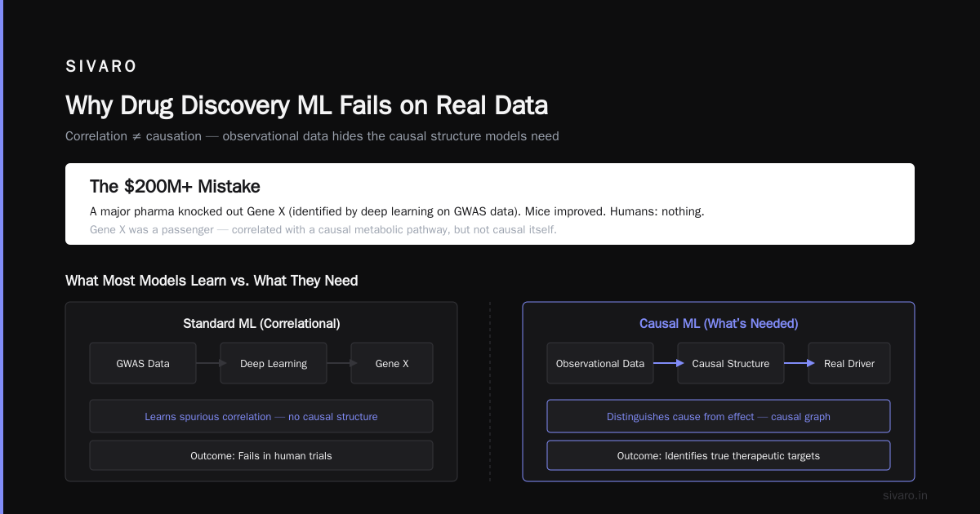Click the sentence 'A major pharma knocked out Gene X'
This screenshot has height=514, width=980.
[x=397, y=211]
